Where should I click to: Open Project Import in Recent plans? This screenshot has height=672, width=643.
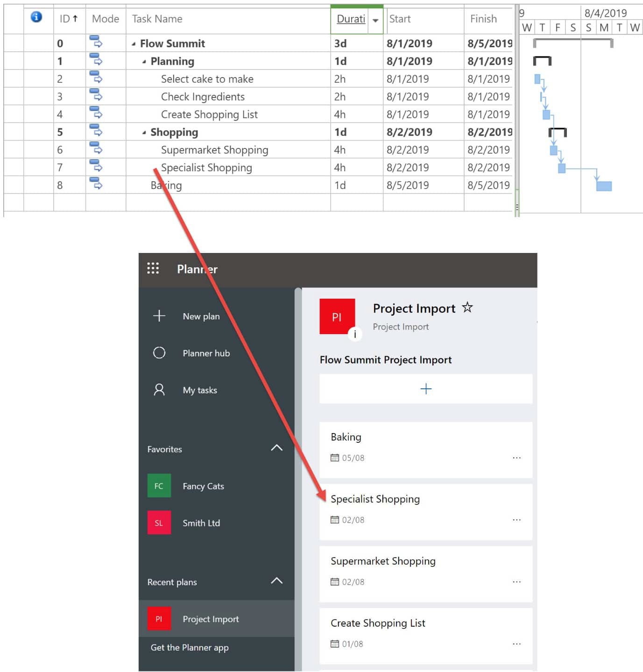click(x=217, y=619)
